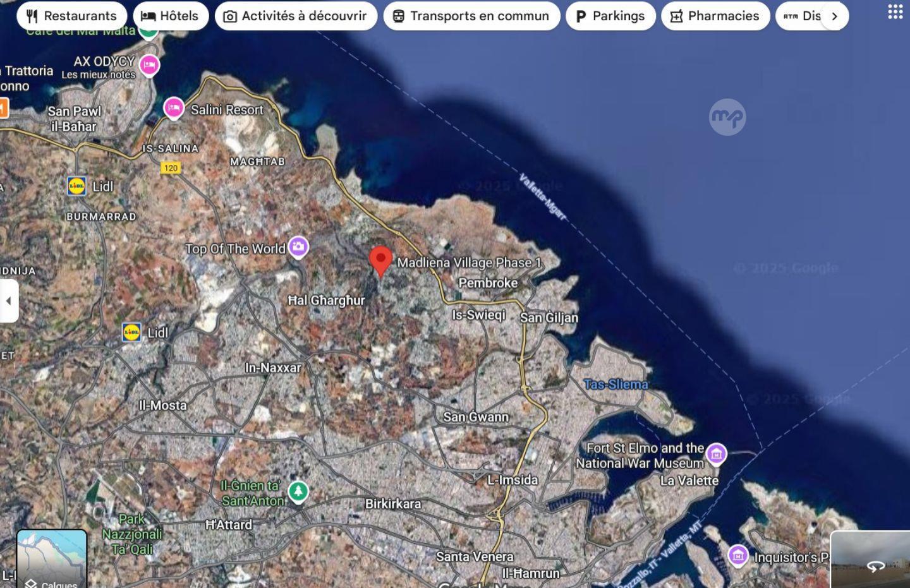Click the Fort St Elmo museum marker

tap(716, 453)
